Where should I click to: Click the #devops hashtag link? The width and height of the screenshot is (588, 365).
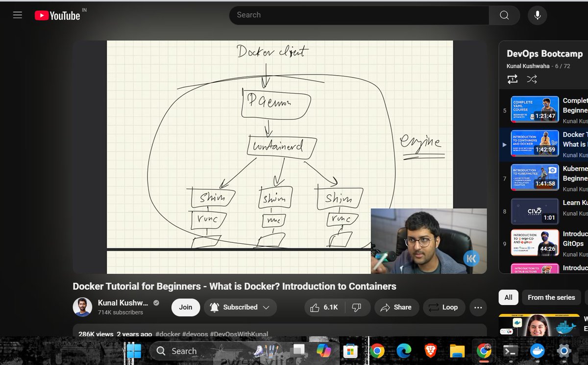pos(195,334)
